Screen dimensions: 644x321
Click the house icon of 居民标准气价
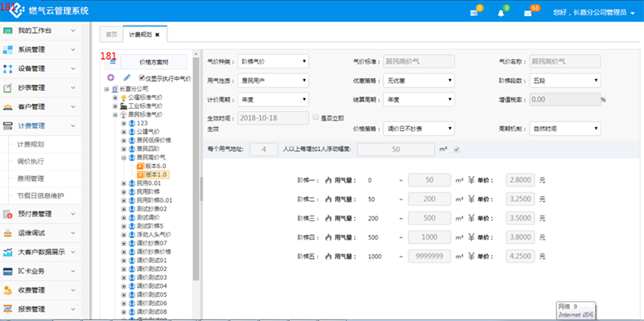pyautogui.click(x=123, y=114)
